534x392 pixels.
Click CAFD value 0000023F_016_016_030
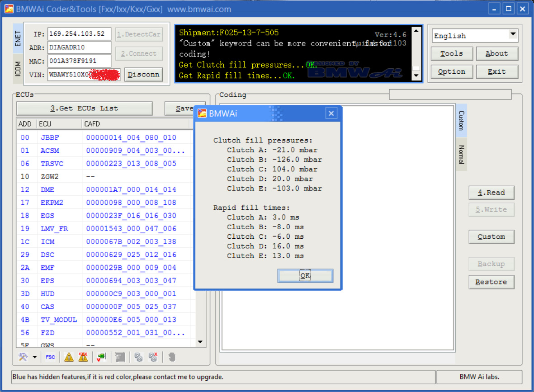pyautogui.click(x=131, y=216)
